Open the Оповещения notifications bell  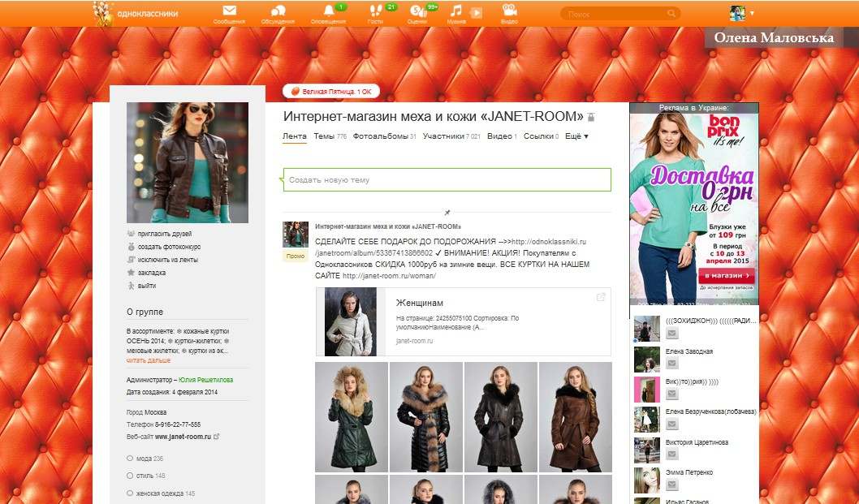pos(329,11)
